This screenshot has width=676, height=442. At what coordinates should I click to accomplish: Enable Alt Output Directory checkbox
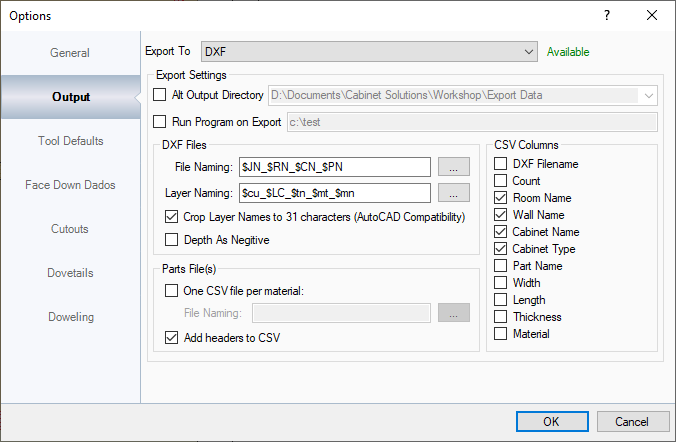160,96
